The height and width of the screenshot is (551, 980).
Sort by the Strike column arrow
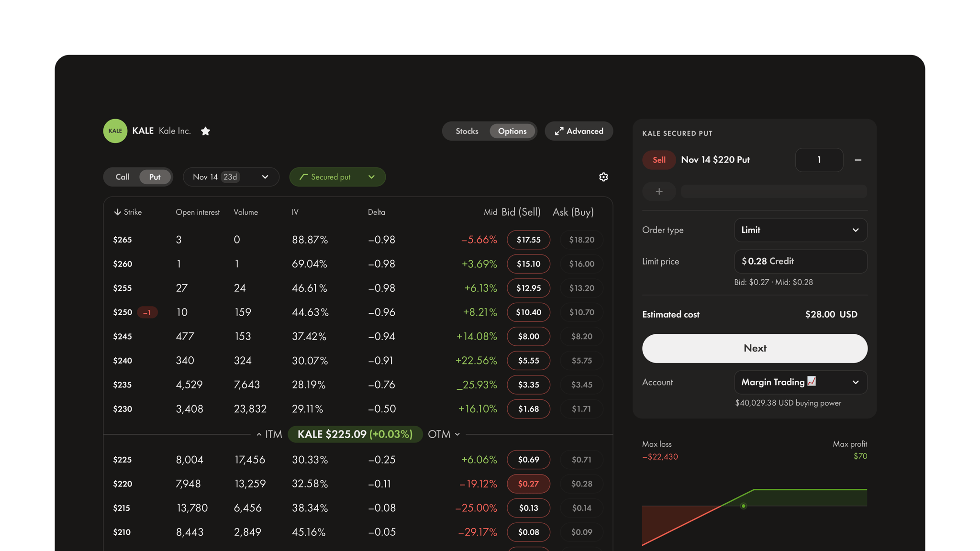(118, 212)
